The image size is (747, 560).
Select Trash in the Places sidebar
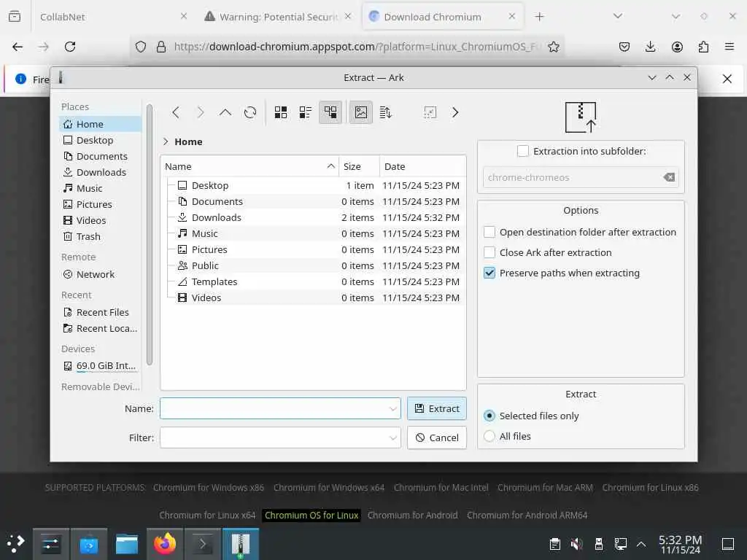[x=101, y=236]
